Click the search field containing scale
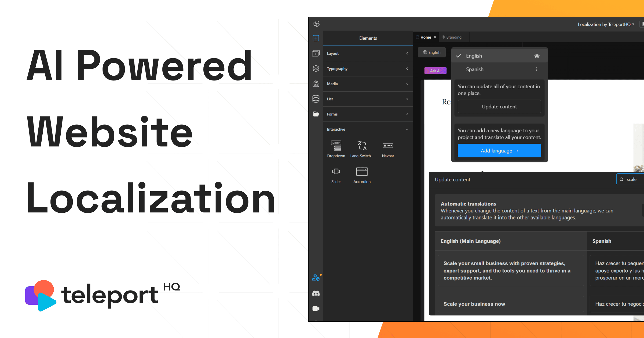 point(630,179)
